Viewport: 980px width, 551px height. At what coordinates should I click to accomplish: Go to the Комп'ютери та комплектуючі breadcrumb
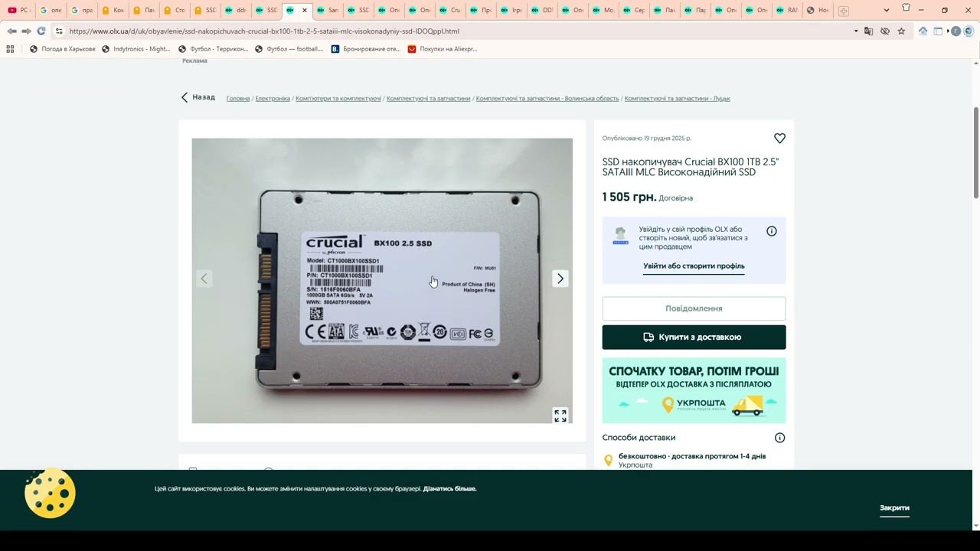[x=338, y=99]
